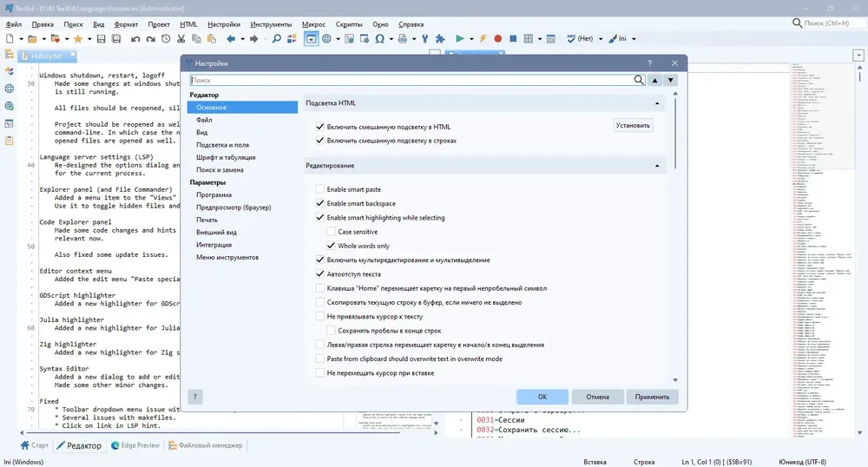The image size is (868, 467).
Task: Click the Undo arrow icon
Action: pyautogui.click(x=135, y=39)
